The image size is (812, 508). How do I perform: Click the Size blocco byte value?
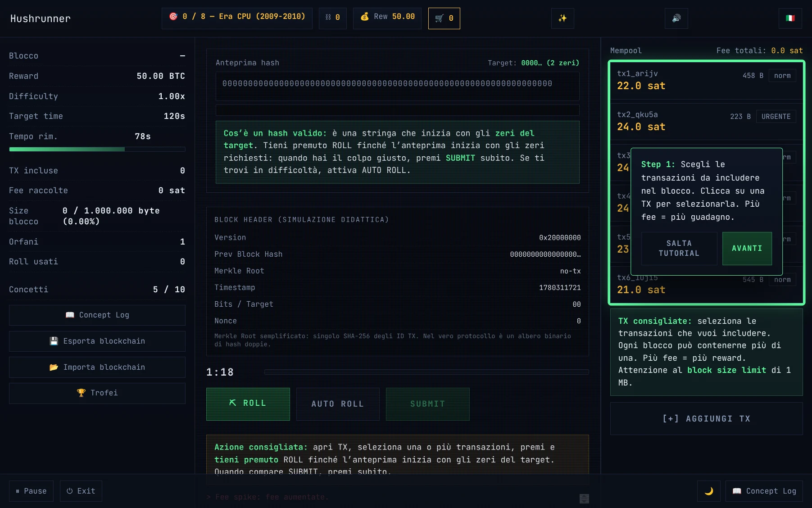(x=111, y=216)
